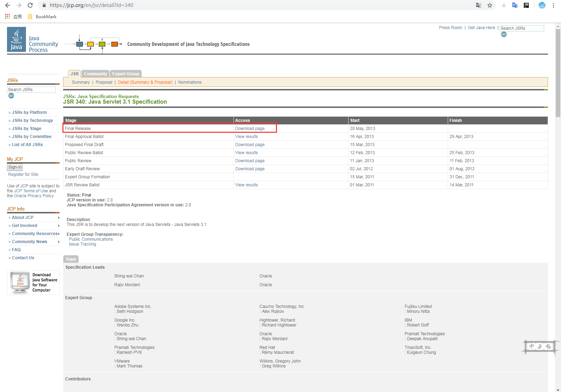Open the Google Translate extension icon
561x392 pixels.
515,5
